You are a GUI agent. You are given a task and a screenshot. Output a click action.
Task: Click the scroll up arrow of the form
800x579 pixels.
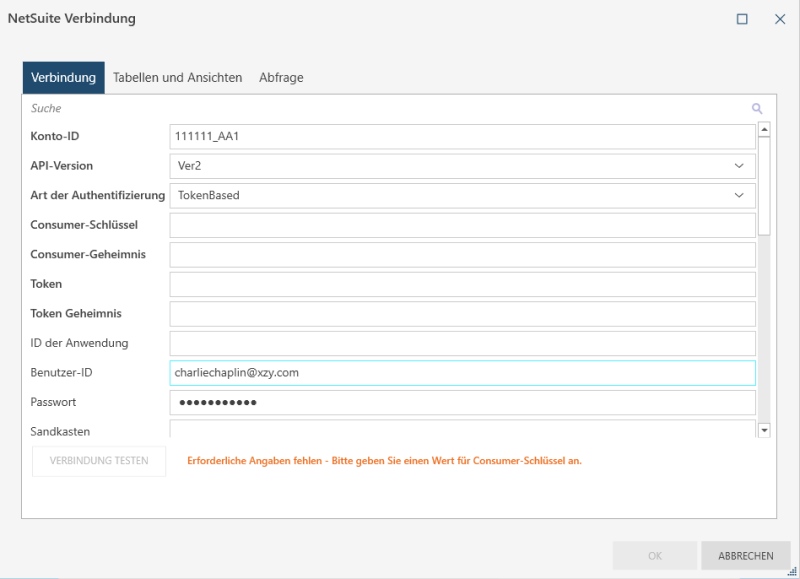tap(764, 129)
